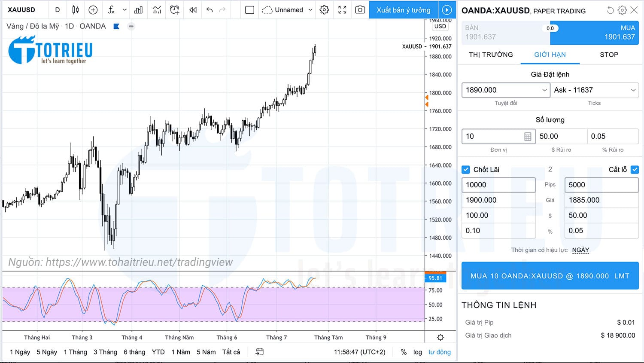644x363 pixels.
Task: Reset the order panel with refresh icon
Action: click(x=610, y=10)
